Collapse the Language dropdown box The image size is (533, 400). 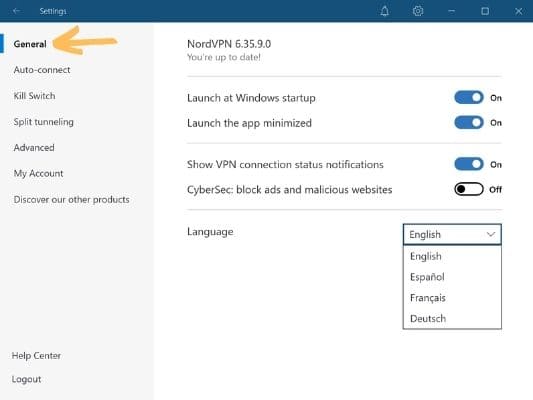[452, 234]
